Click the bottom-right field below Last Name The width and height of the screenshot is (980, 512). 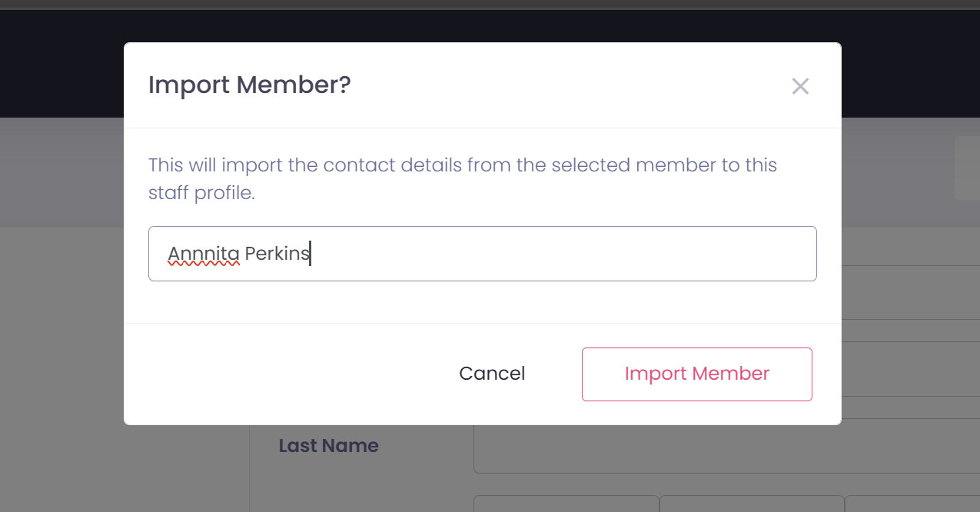tap(912, 504)
